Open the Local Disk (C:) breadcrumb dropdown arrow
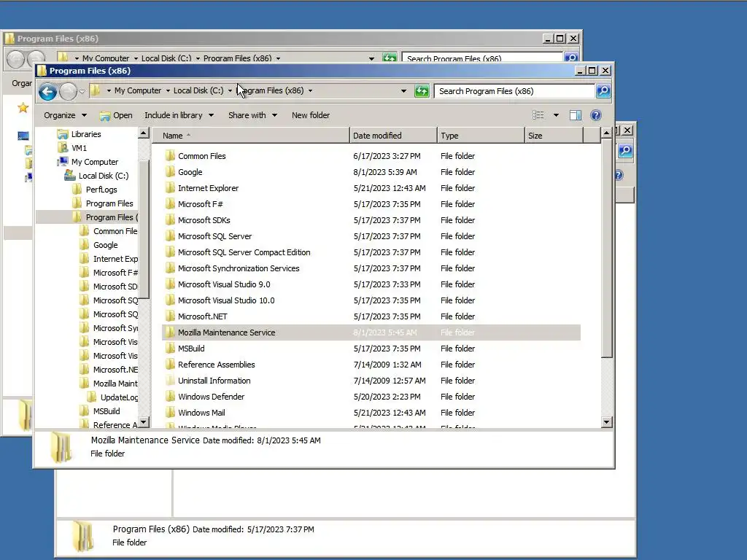The height and width of the screenshot is (560, 747). (x=230, y=90)
